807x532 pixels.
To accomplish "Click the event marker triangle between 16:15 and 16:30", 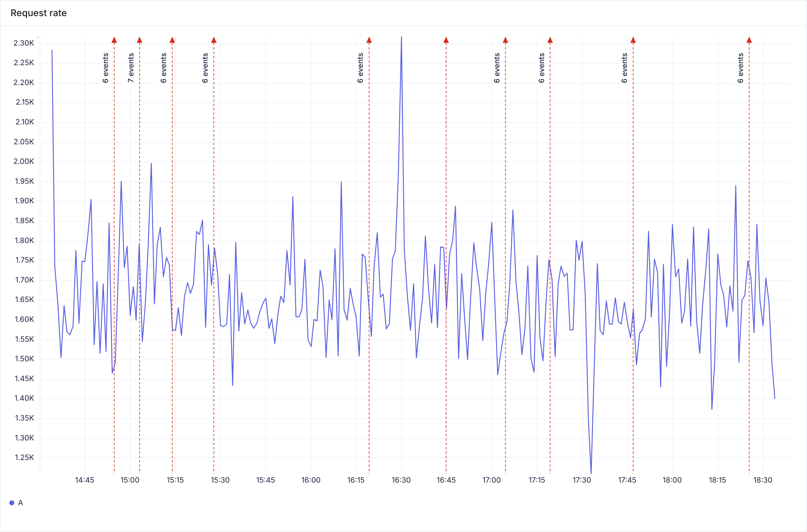I will point(369,40).
